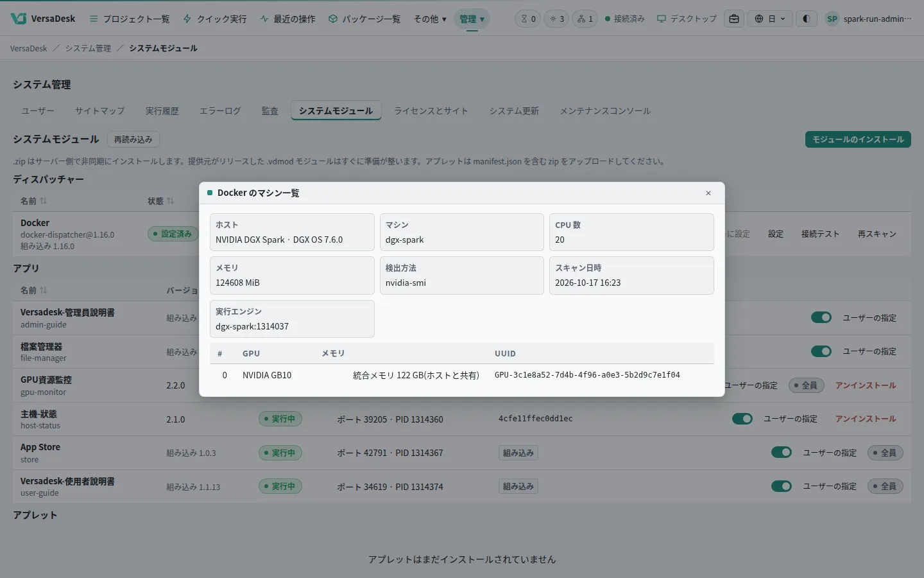Click the 接続済み connection status

pos(625,19)
